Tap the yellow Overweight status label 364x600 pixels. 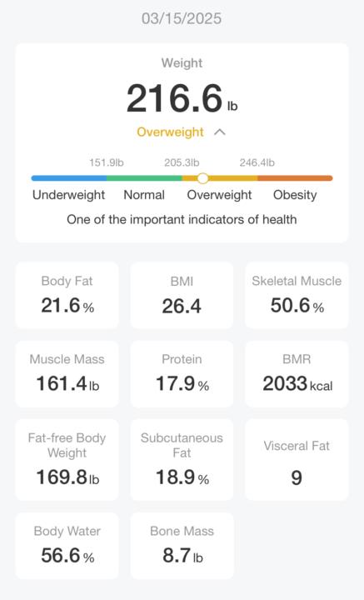[x=170, y=132]
